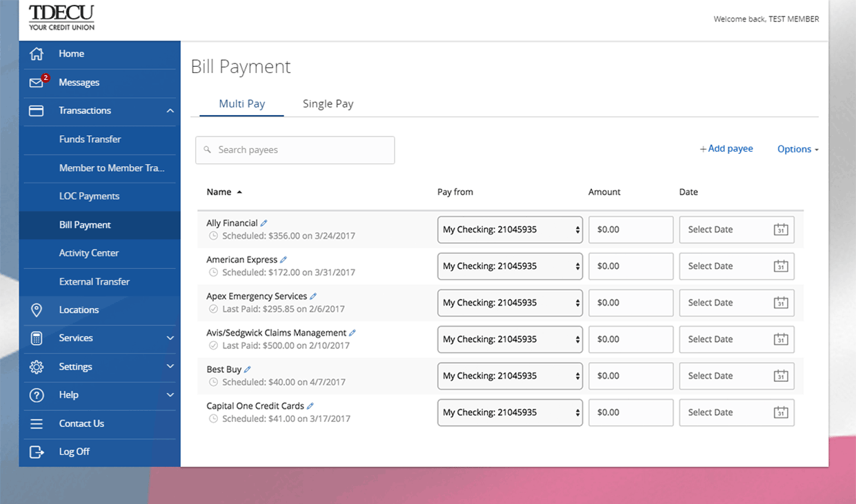The height and width of the screenshot is (504, 856).
Task: Sort payees by Name column arrow
Action: [239, 192]
